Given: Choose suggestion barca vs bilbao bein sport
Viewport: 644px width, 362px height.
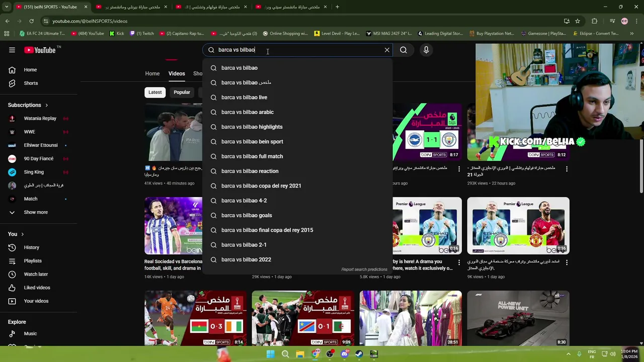Looking at the screenshot, I should 297,142.
